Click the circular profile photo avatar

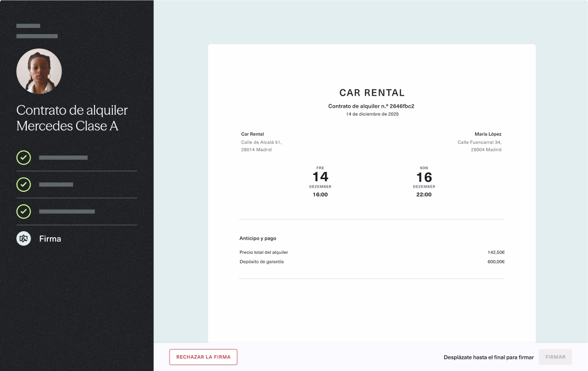click(39, 71)
